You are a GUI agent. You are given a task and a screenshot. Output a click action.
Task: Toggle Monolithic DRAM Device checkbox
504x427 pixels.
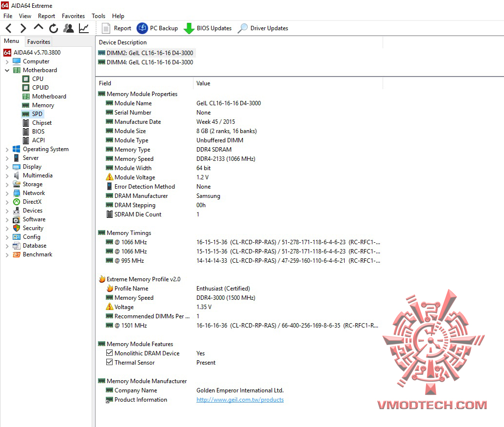click(x=109, y=353)
